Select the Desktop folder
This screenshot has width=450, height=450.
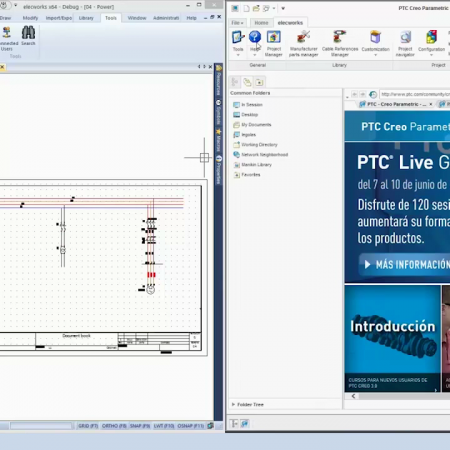(x=246, y=115)
